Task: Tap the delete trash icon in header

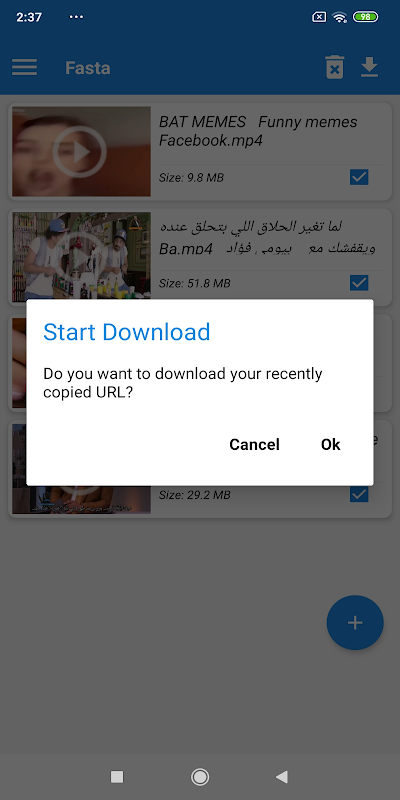Action: click(335, 67)
